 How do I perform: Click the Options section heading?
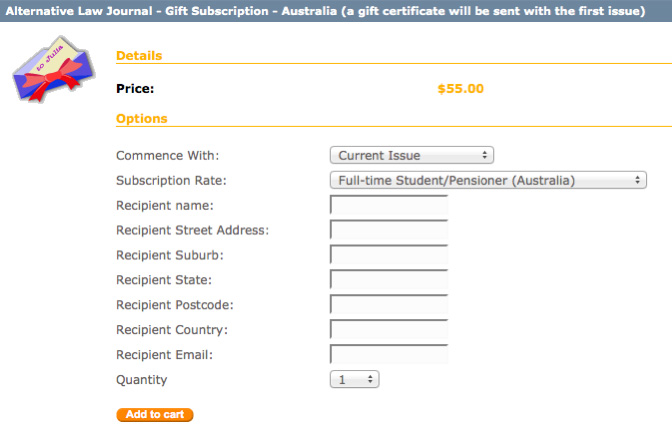tap(142, 118)
